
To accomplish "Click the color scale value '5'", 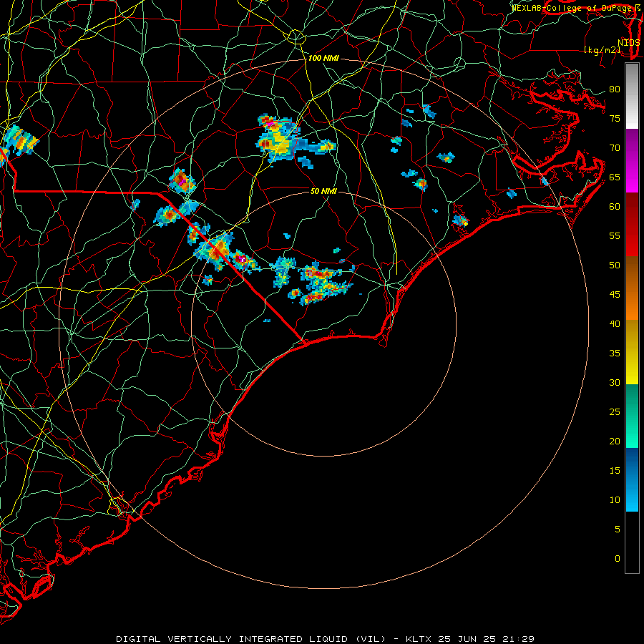I will coord(618,530).
